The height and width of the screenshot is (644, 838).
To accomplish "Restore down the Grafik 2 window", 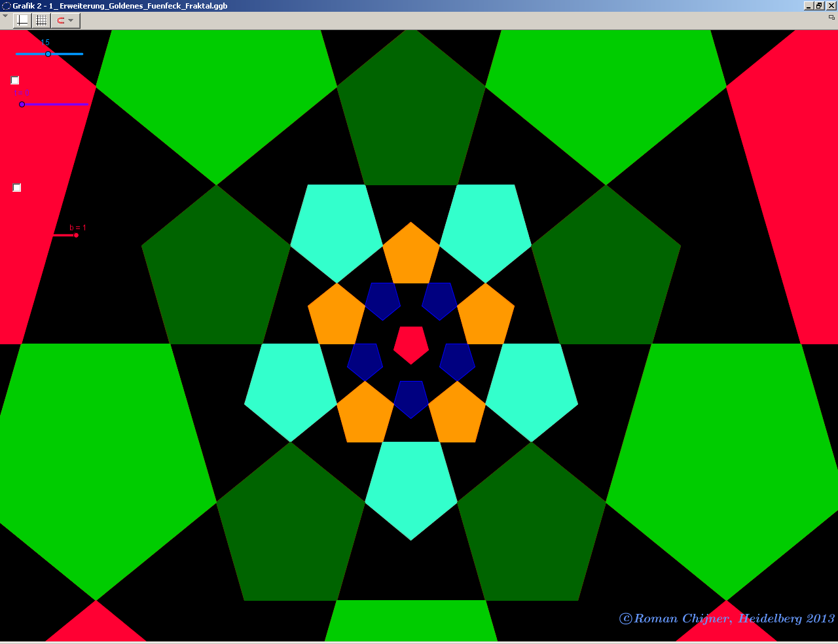I will click(820, 6).
